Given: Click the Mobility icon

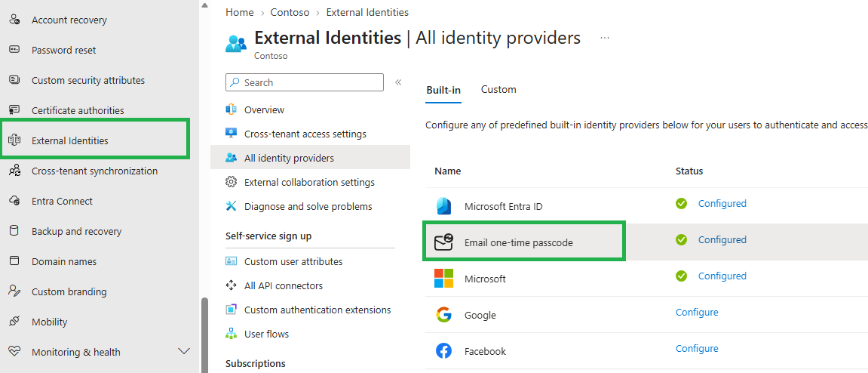Looking at the screenshot, I should click(15, 322).
